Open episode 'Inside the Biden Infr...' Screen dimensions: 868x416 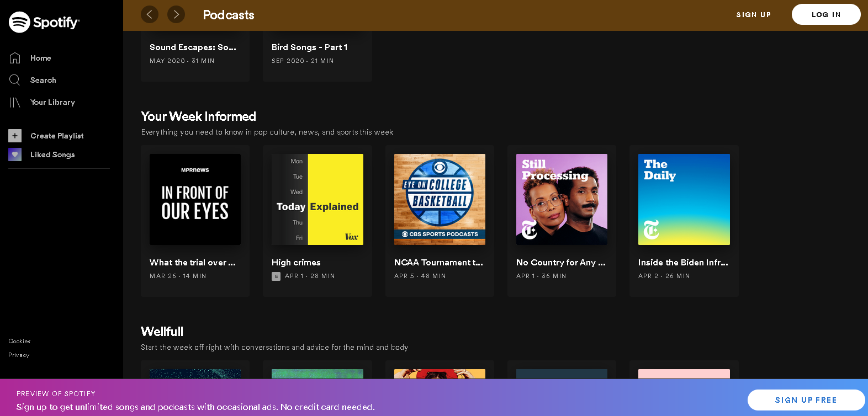tap(683, 263)
